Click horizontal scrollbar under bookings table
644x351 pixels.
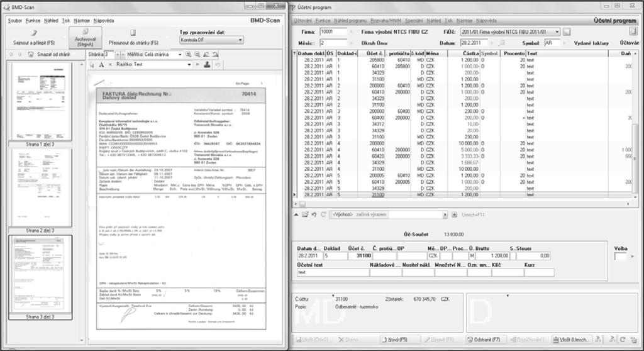coord(462,203)
